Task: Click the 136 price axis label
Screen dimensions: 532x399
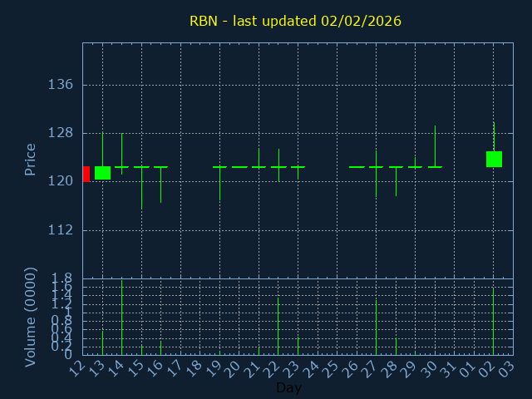Action: point(62,85)
